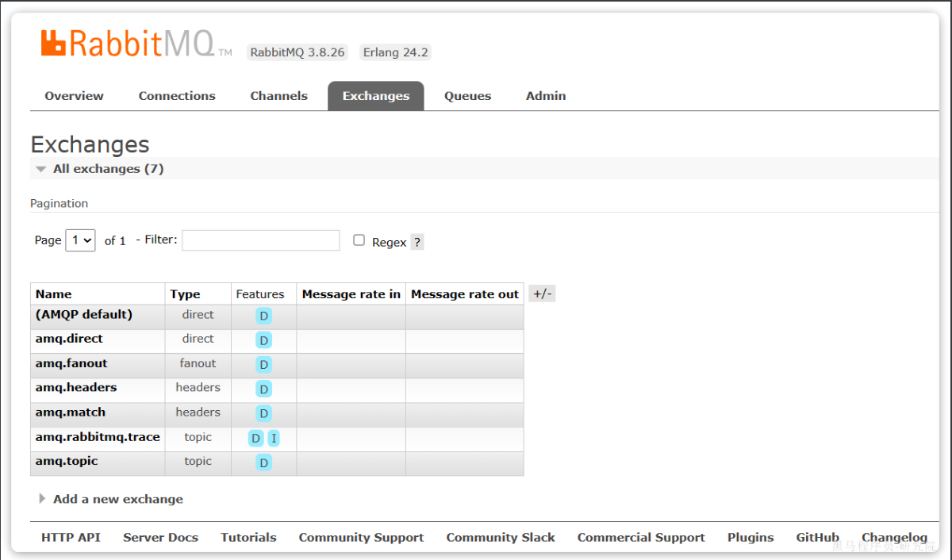This screenshot has width=952, height=560.
Task: Select the Exchanges tab
Action: pos(376,96)
